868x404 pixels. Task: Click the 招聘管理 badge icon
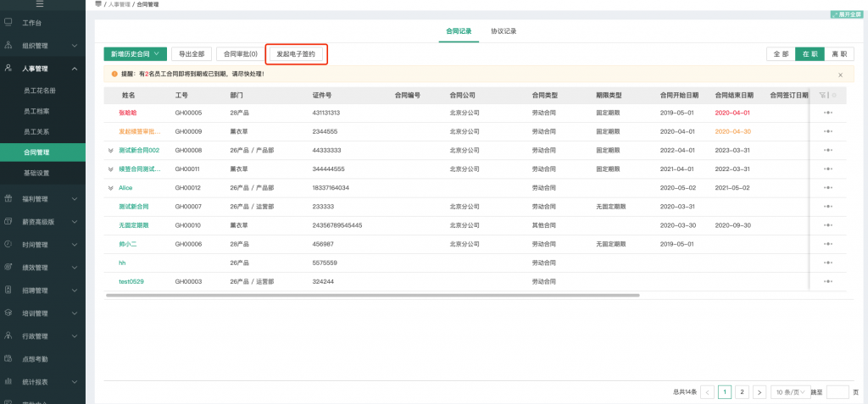tap(8, 290)
